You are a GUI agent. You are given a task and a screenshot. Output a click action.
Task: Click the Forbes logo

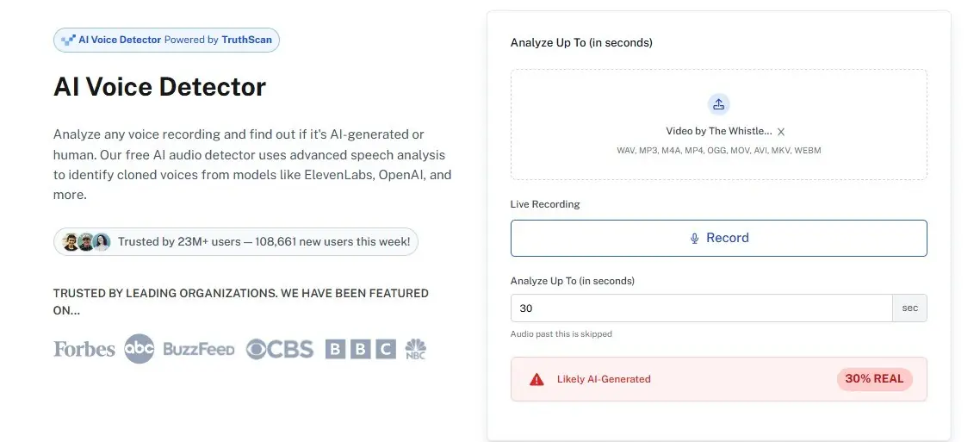[x=84, y=349]
